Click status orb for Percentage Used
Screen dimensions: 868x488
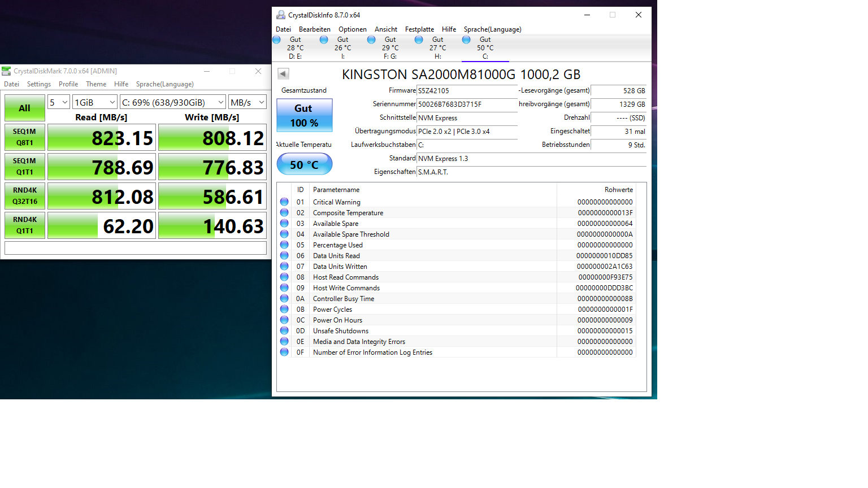(284, 245)
